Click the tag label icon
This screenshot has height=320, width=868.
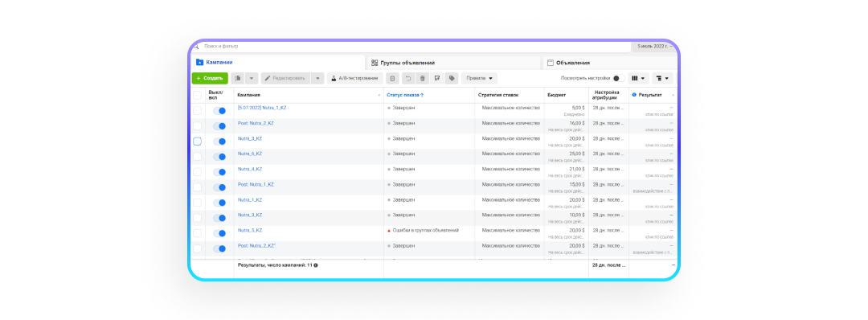click(452, 79)
